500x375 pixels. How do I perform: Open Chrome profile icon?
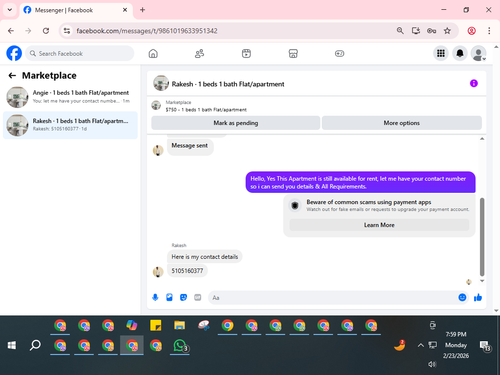pyautogui.click(x=471, y=31)
